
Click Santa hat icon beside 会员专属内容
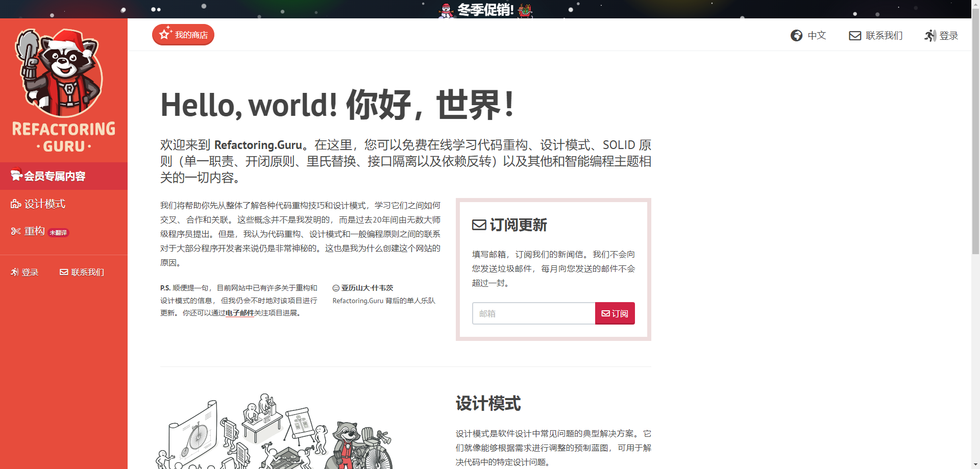(16, 174)
